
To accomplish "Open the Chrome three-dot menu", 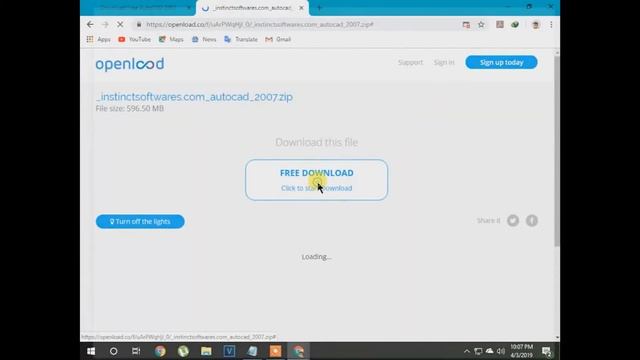I will click(551, 24).
